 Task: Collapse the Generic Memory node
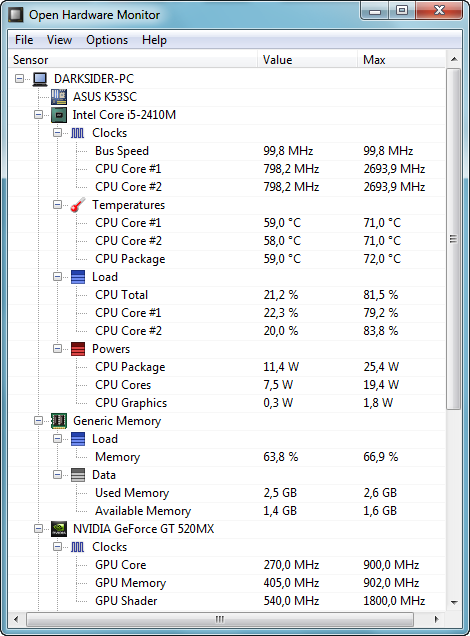point(38,421)
